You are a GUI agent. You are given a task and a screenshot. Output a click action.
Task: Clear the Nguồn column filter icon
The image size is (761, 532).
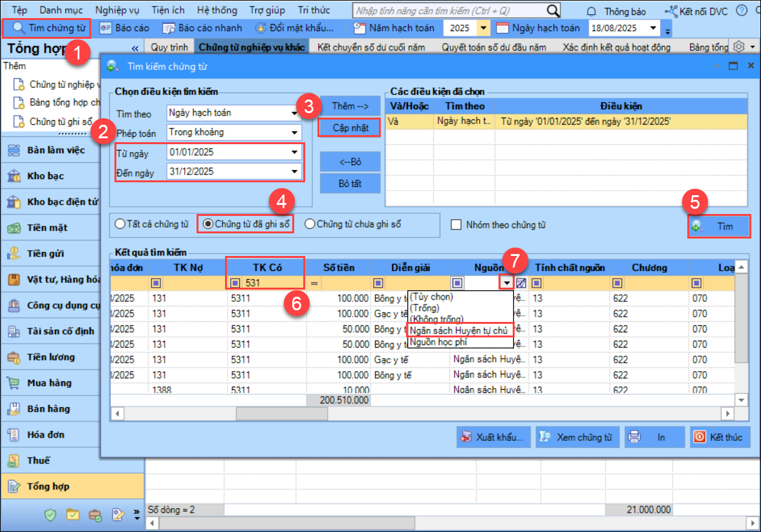point(520,283)
